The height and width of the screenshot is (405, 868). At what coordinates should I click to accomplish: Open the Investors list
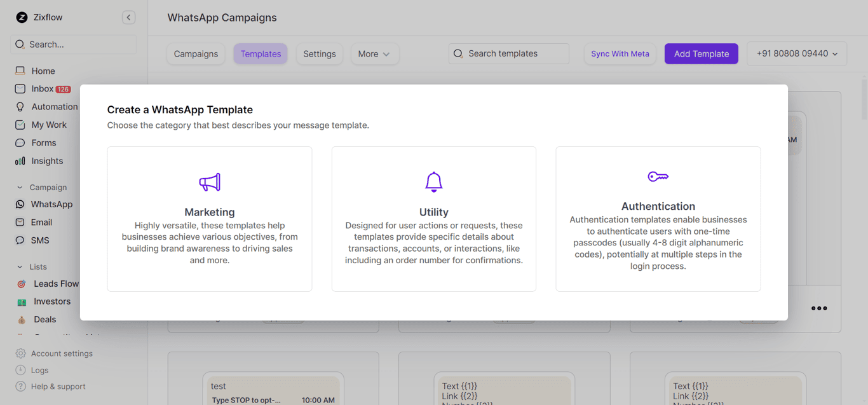point(51,301)
